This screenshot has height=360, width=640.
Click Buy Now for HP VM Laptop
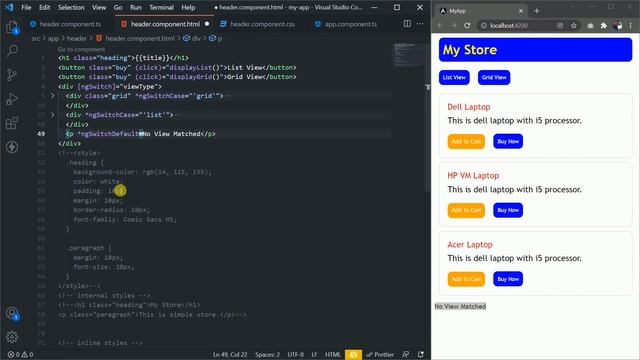508,210
